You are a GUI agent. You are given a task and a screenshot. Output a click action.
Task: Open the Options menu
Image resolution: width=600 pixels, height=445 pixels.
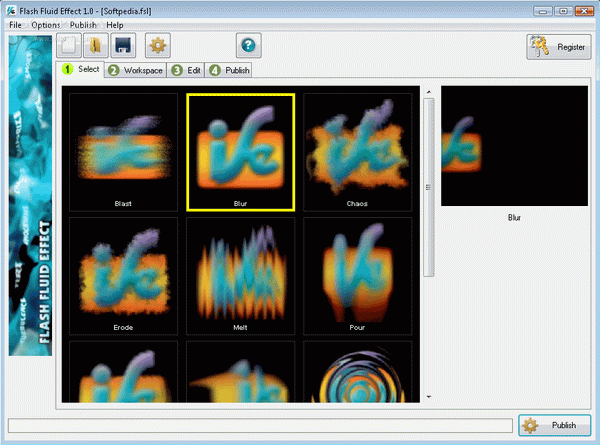[x=46, y=25]
